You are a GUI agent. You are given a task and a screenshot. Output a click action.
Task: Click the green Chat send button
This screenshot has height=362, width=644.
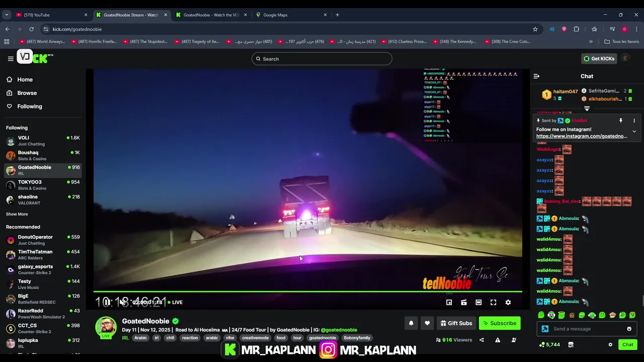tap(627, 344)
